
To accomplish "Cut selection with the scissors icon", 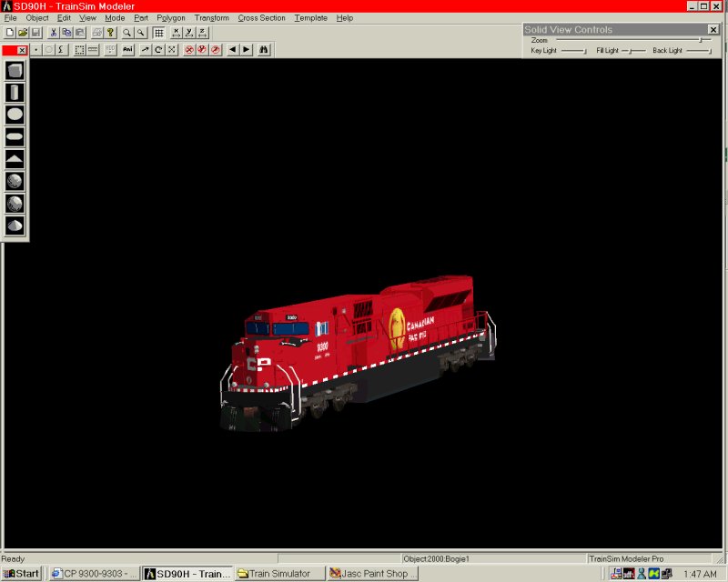I will (x=54, y=33).
